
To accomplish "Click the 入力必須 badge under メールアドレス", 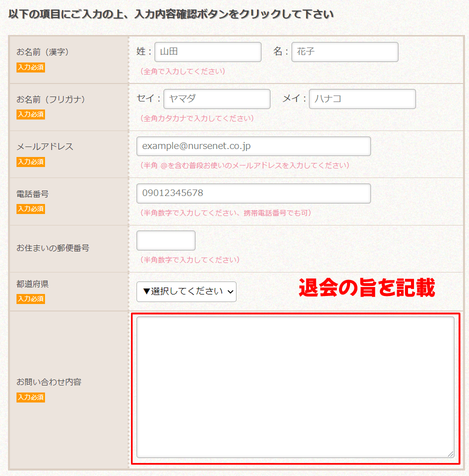I will (x=30, y=162).
